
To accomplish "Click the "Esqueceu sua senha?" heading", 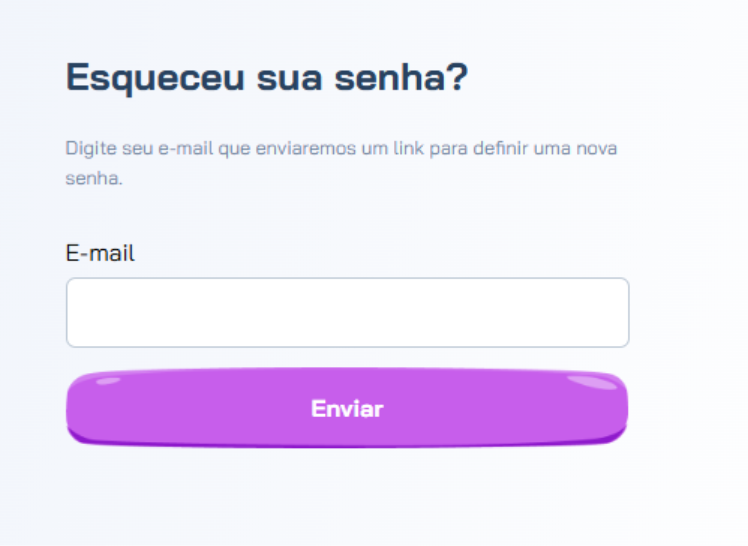I will (x=266, y=77).
